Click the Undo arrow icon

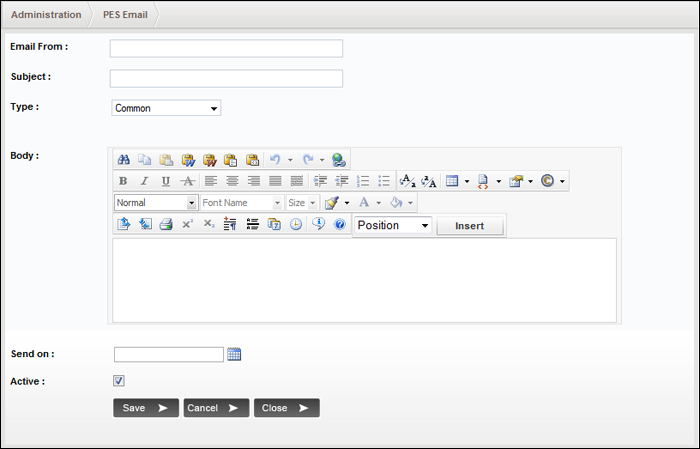[x=275, y=159]
